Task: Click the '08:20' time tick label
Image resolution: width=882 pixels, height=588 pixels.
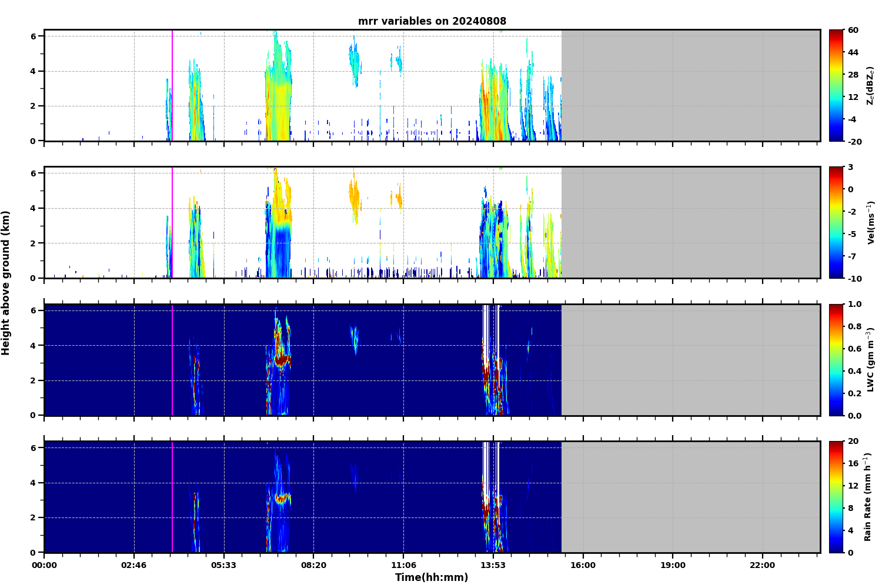Action: pyautogui.click(x=313, y=566)
